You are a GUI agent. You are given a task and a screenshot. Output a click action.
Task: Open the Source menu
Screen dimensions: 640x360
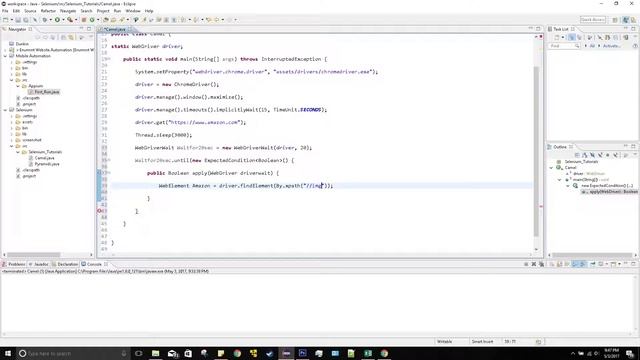coord(30,11)
